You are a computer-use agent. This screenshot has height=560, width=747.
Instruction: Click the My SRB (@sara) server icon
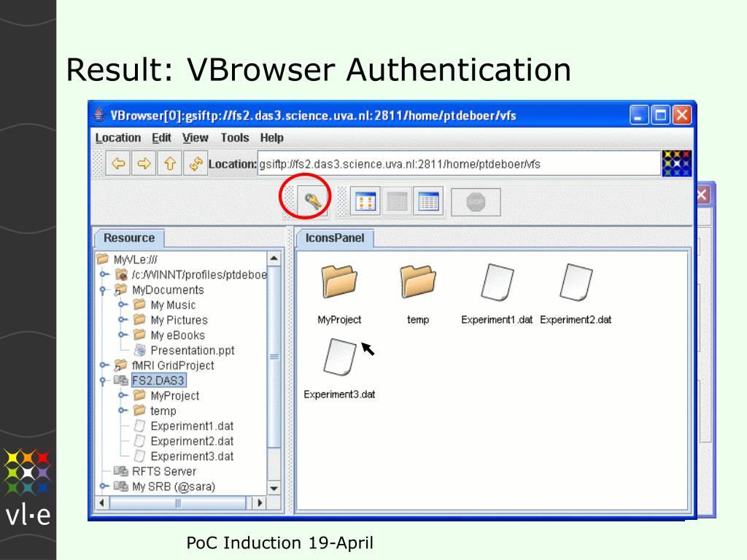coord(120,486)
